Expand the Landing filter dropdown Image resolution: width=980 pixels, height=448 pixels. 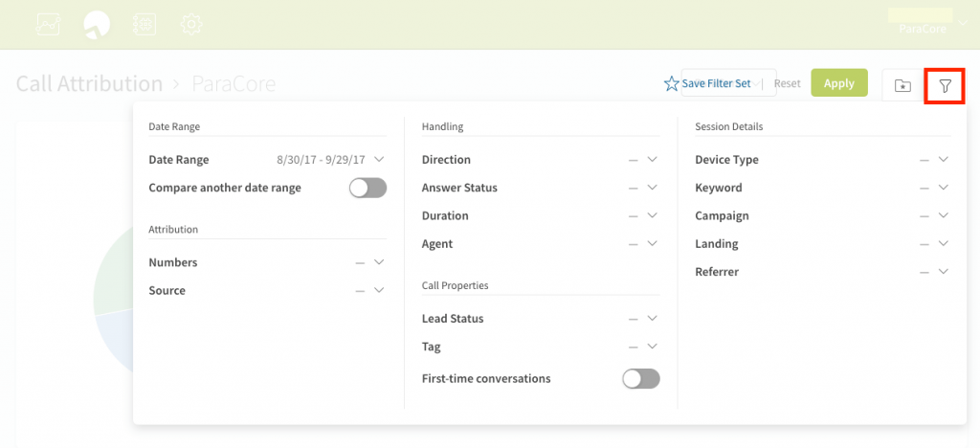pos(944,244)
